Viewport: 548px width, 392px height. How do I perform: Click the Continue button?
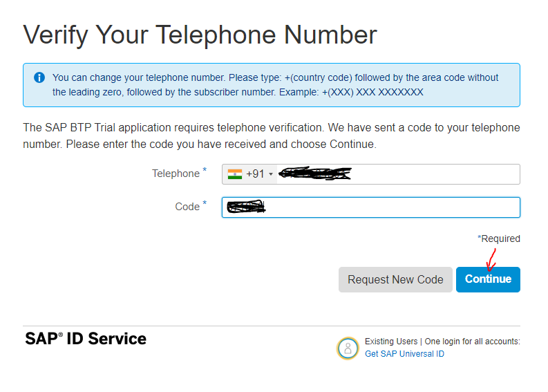(488, 279)
